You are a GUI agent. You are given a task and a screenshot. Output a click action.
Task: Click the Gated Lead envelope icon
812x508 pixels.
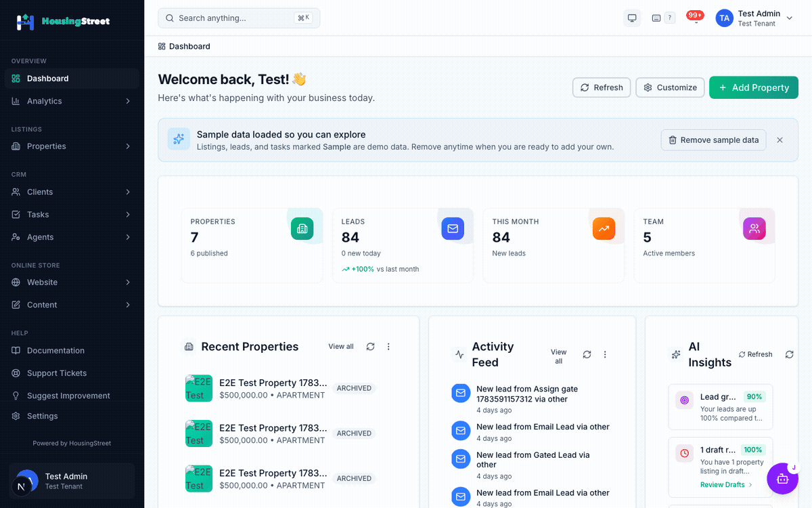(461, 459)
